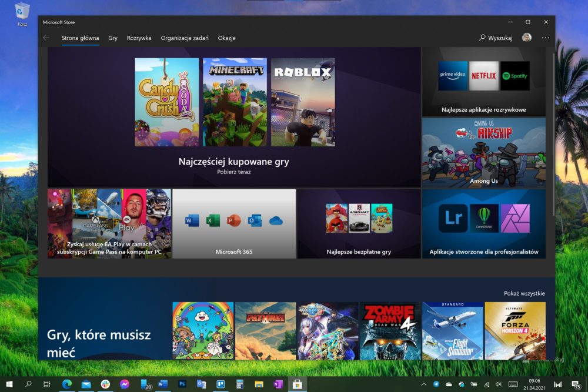The width and height of the screenshot is (588, 392).
Task: Open the Forza Horizon 4 Ultimate thumbnail
Action: pos(515,331)
